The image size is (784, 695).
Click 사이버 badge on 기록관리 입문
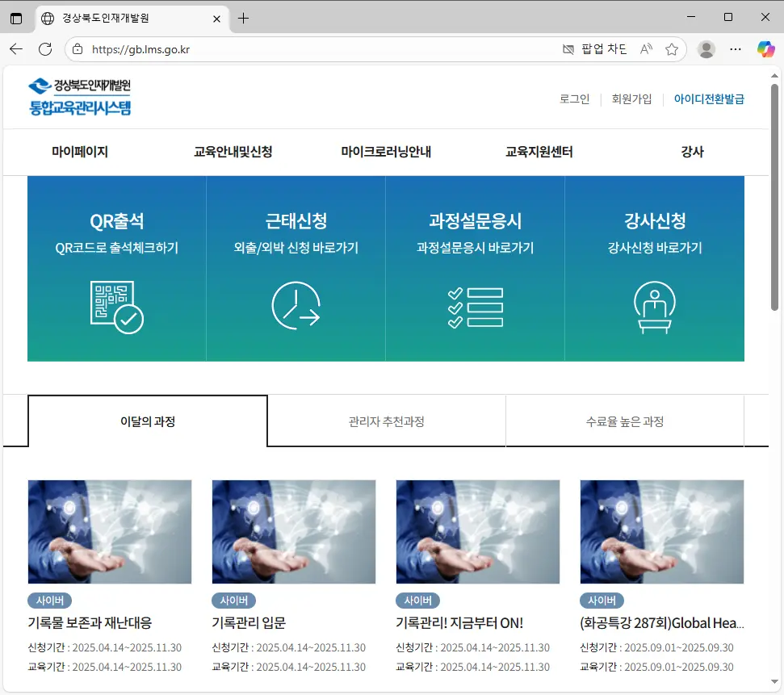234,601
